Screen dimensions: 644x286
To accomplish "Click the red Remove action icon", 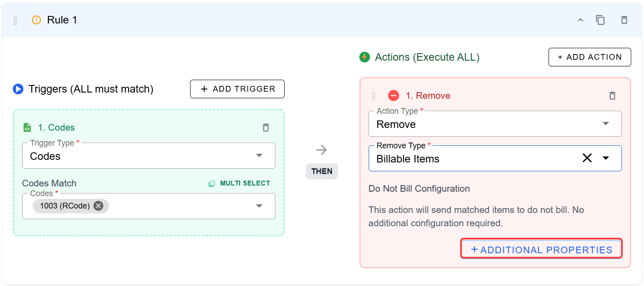I will [393, 96].
